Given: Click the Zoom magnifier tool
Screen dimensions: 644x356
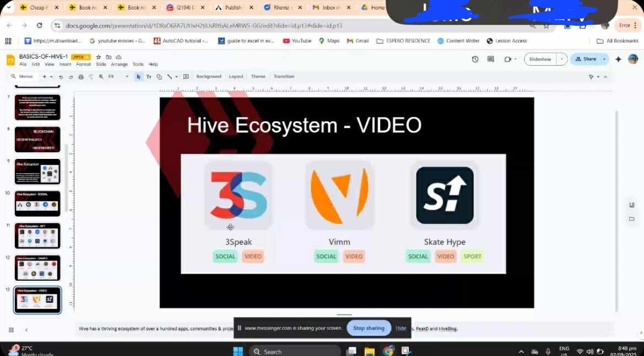Looking at the screenshot, I should (101, 77).
